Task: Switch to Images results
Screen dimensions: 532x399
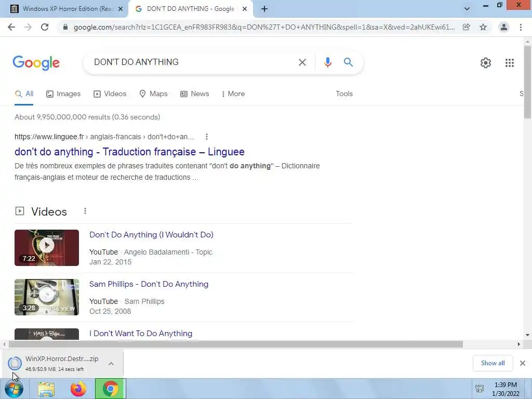Action: tap(63, 94)
